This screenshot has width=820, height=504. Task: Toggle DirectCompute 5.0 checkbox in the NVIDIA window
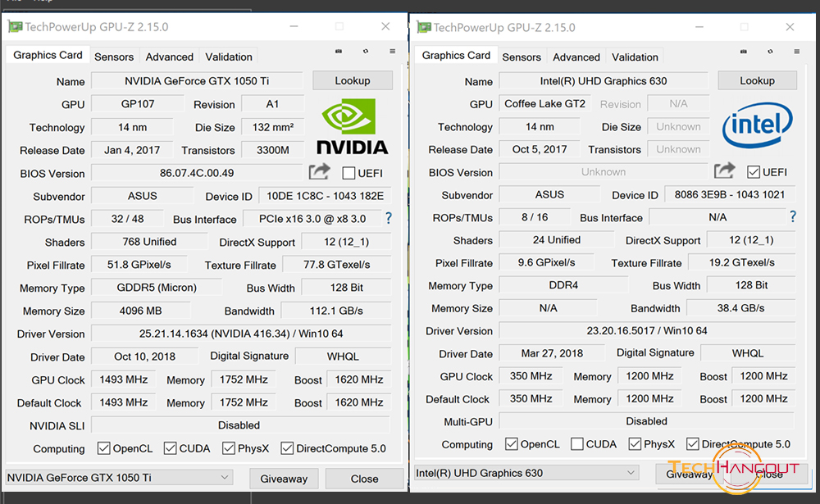point(287,448)
